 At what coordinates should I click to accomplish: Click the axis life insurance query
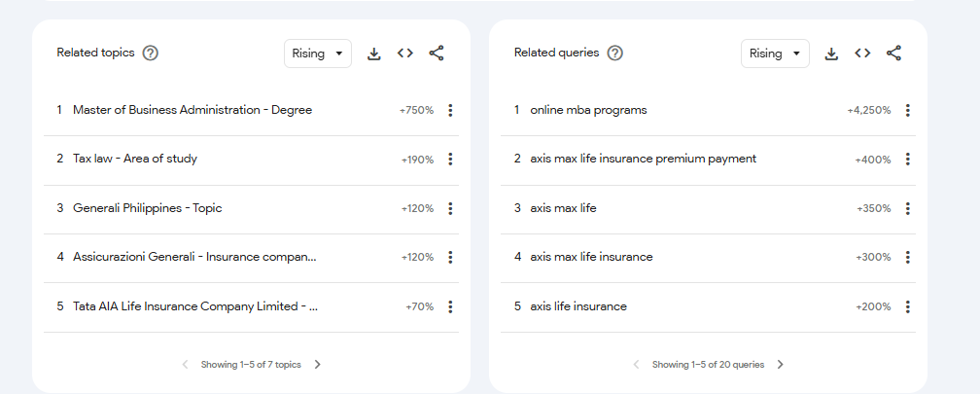(578, 307)
